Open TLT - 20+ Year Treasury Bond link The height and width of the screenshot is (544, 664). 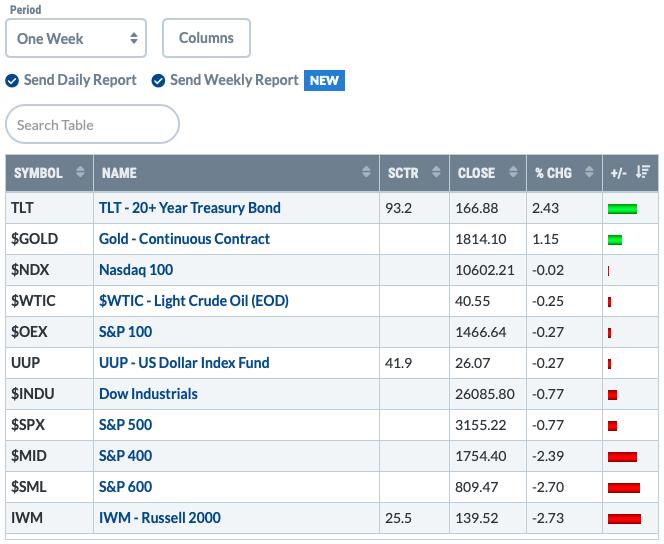[190, 208]
